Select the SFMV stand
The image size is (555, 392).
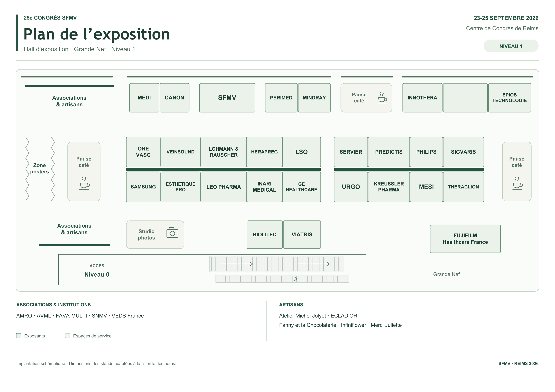coord(227,98)
